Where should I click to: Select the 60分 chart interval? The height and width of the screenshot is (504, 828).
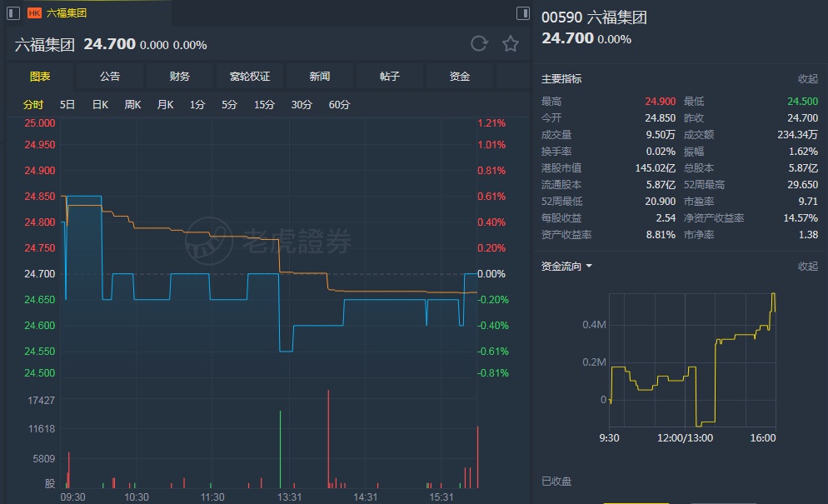339,105
